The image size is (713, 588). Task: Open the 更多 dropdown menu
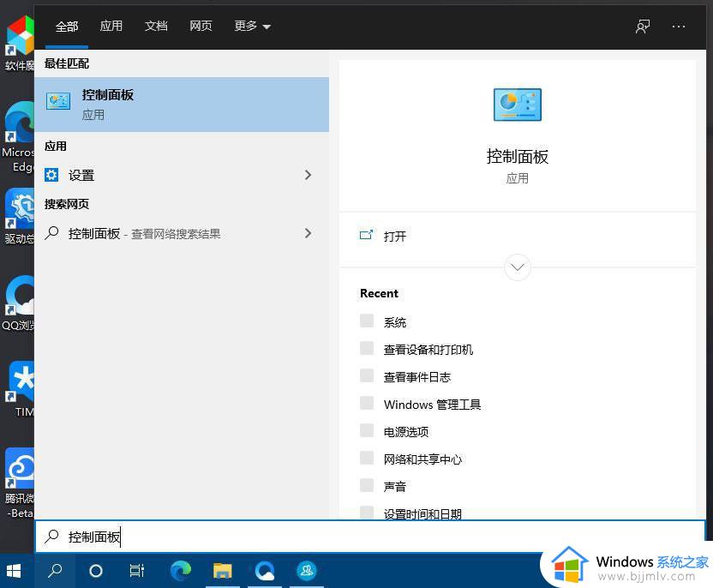tap(252, 26)
